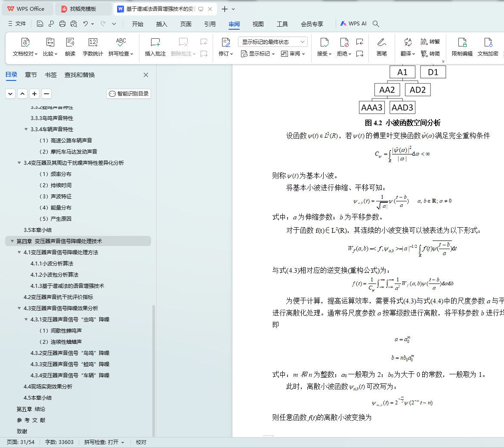Switch to the WPS Office home tab

click(x=26, y=9)
